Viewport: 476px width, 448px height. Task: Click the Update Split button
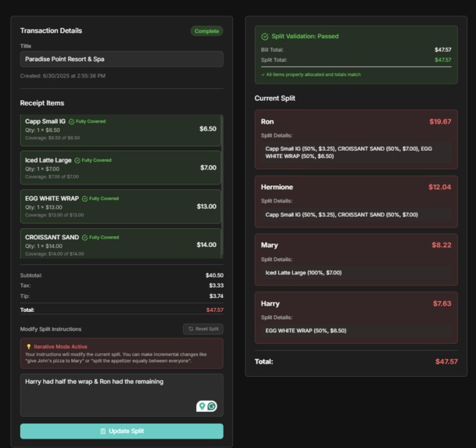coord(122,431)
